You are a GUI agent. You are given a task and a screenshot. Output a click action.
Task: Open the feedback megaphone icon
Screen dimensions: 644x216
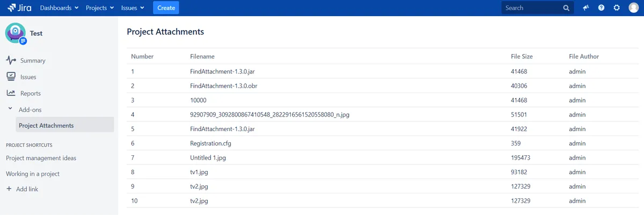(x=586, y=8)
